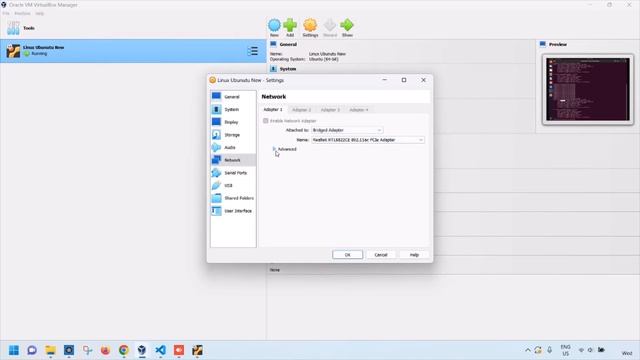Click the OK button in Settings
Viewport: 640px width, 360px height.
click(347, 255)
